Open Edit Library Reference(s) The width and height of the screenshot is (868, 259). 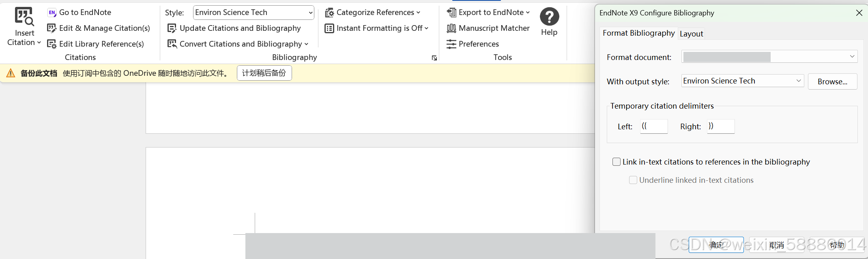[96, 44]
